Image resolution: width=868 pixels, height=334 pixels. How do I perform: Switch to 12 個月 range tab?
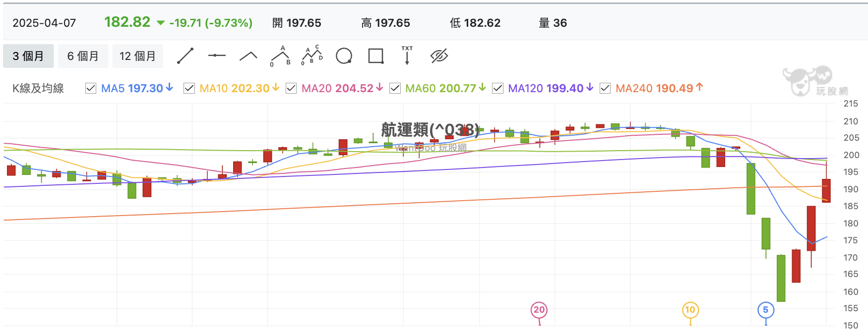pyautogui.click(x=138, y=56)
